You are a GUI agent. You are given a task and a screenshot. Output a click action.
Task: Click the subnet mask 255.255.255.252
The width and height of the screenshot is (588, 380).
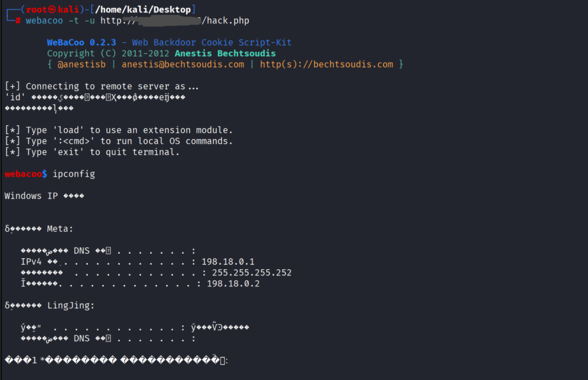252,273
